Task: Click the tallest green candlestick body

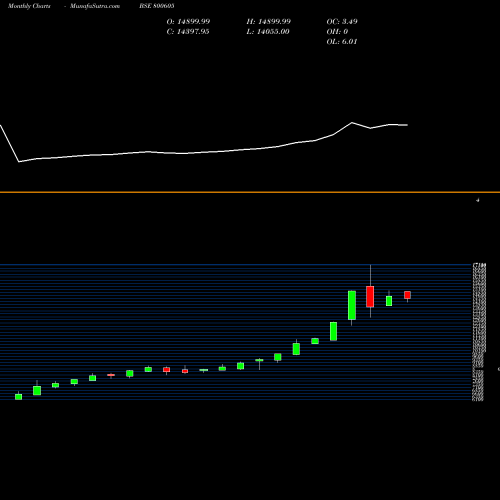Action: pos(352,305)
